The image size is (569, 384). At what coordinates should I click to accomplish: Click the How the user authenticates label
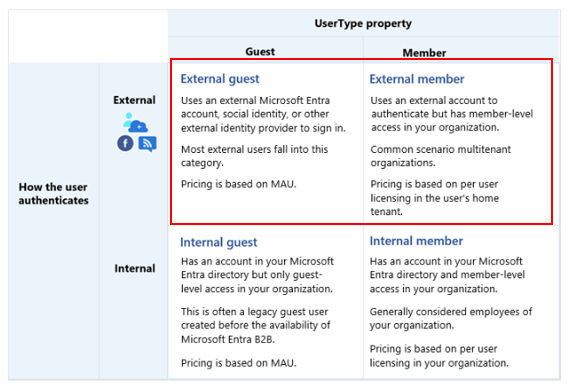tap(53, 194)
